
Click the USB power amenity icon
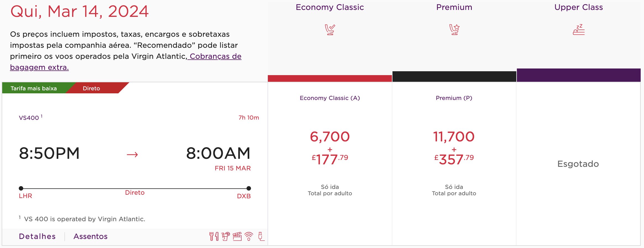261,236
